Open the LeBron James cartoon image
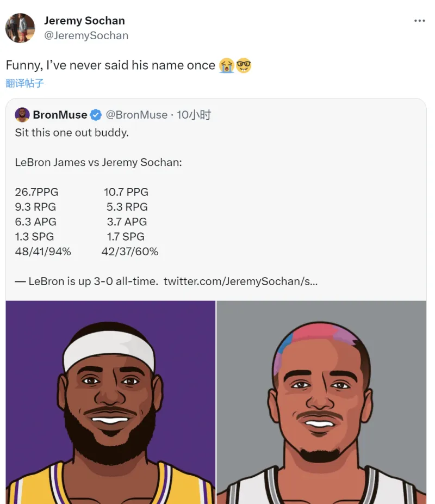This screenshot has height=504, width=435. 110,402
